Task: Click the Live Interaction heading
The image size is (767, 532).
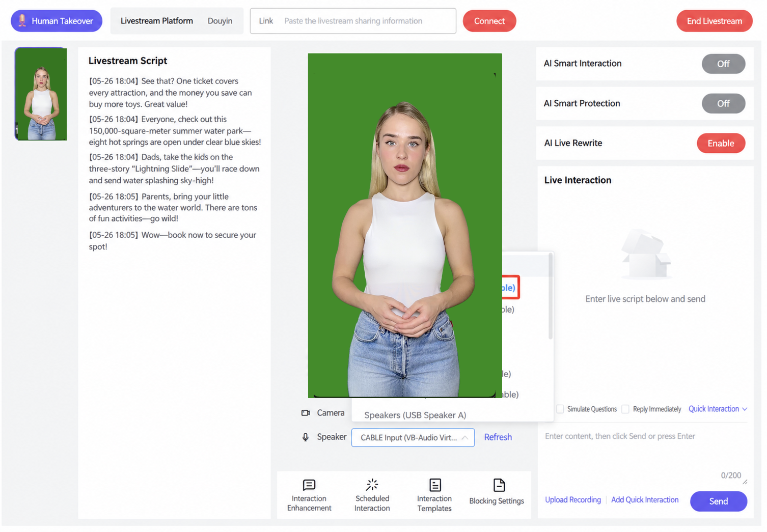Action: [x=578, y=180]
